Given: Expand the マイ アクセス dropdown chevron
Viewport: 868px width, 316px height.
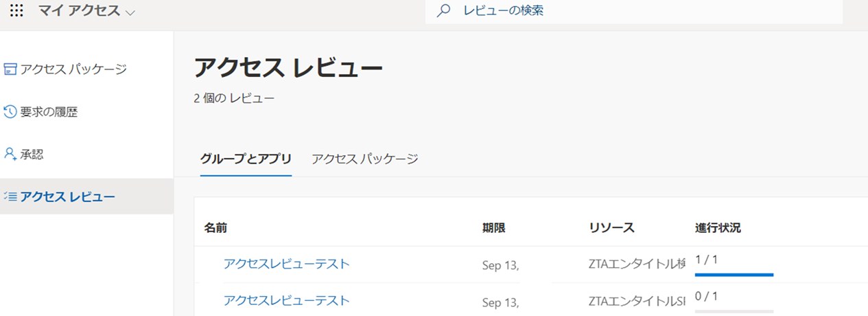Looking at the screenshot, I should (130, 12).
